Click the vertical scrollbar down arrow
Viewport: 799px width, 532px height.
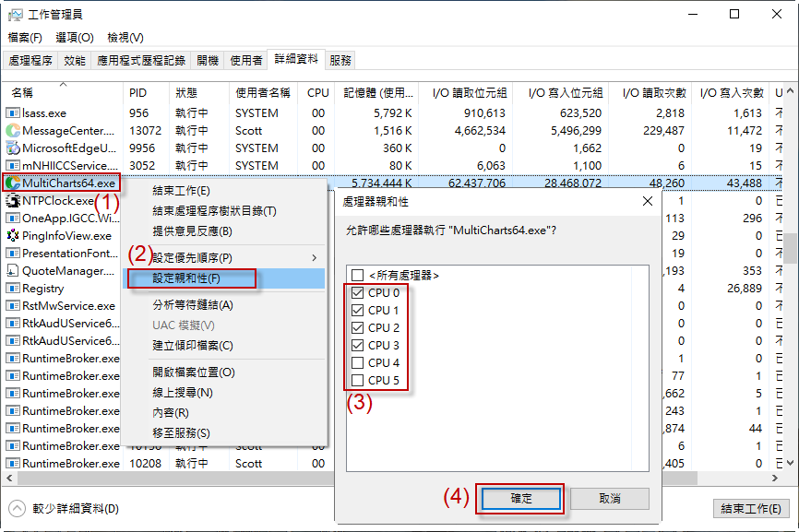tap(790, 463)
